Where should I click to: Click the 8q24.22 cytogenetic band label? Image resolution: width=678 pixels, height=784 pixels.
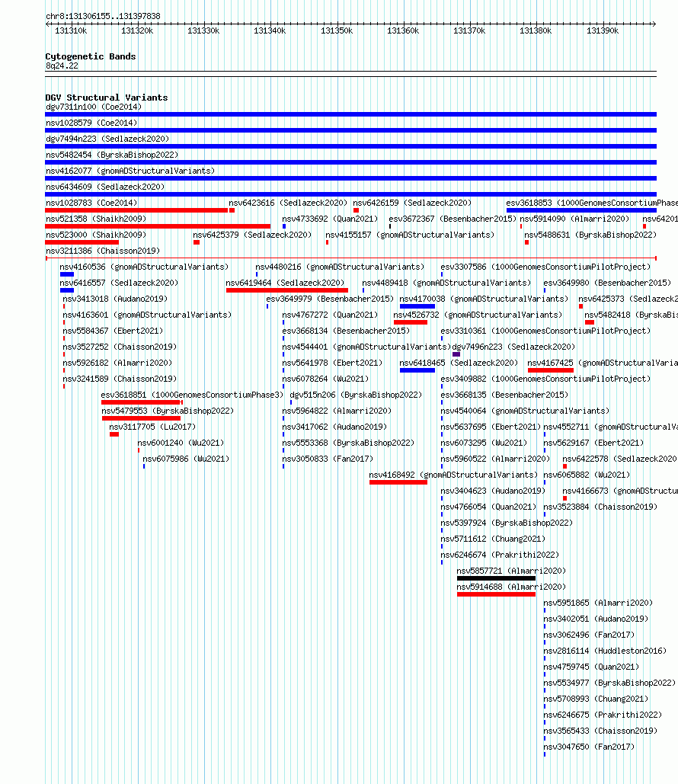(62, 66)
